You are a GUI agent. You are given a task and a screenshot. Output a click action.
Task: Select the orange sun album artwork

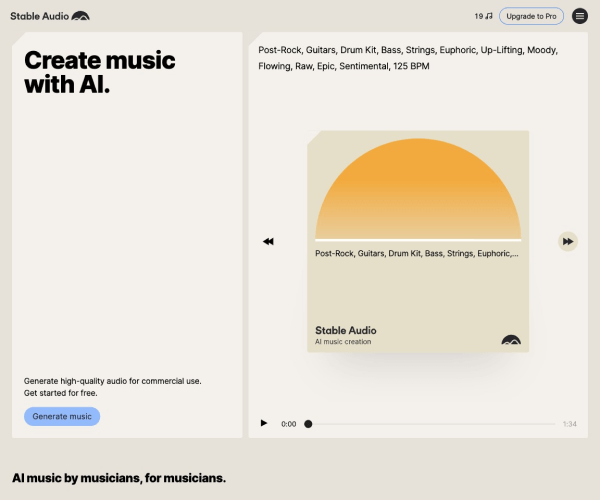[x=418, y=188]
